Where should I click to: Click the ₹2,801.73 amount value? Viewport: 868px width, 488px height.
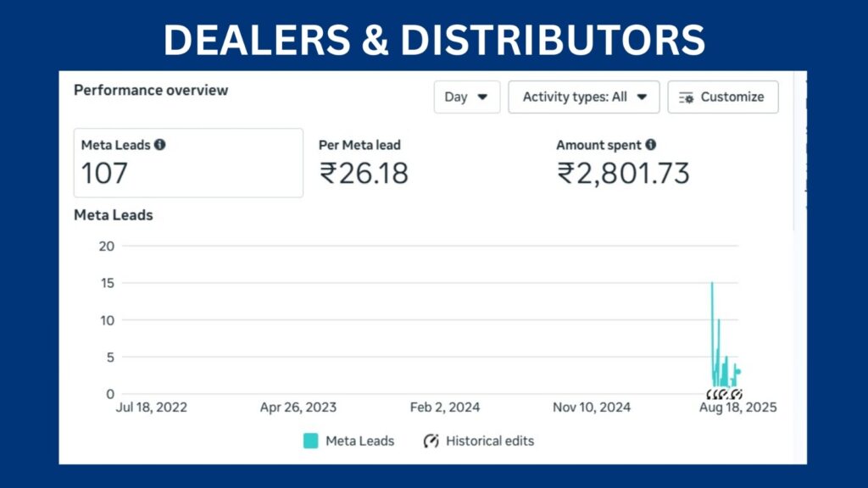pos(623,173)
